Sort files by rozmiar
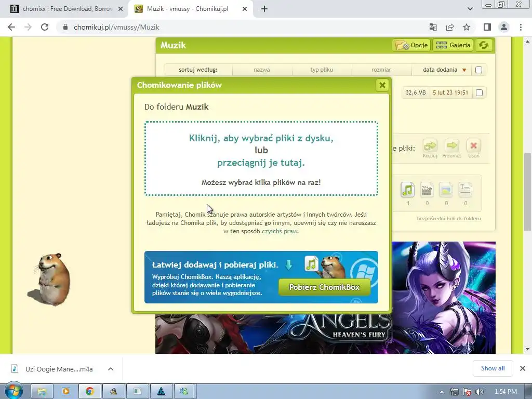This screenshot has height=399, width=532. (381, 70)
